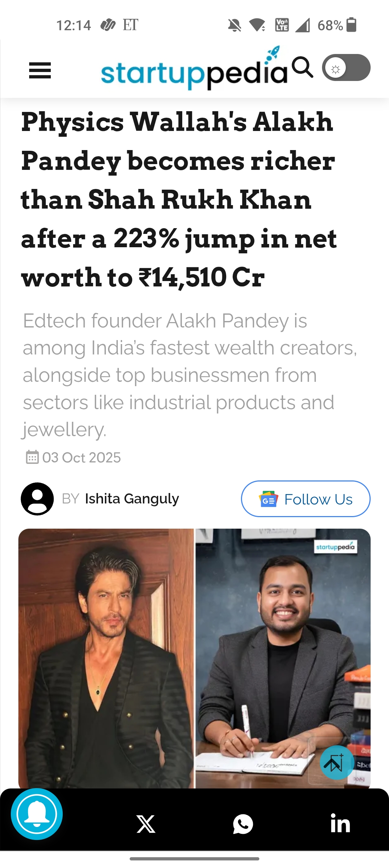Tap the author avatar icon
389x868 pixels.
pyautogui.click(x=37, y=499)
